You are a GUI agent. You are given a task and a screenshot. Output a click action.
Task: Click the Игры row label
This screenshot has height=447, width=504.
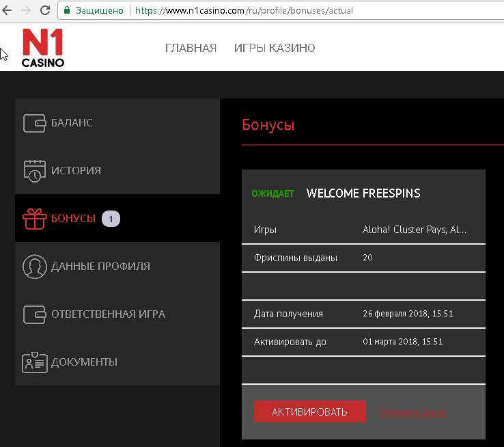pos(265,230)
